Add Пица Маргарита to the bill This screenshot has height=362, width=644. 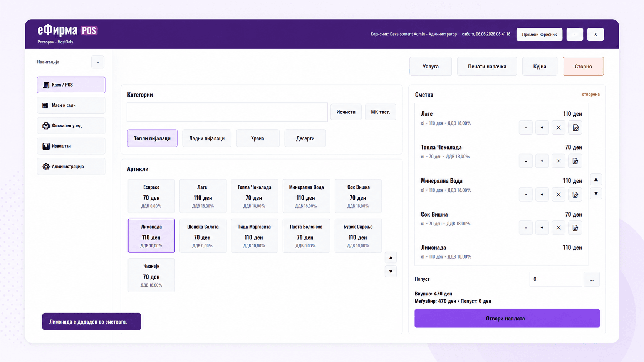[x=255, y=235]
